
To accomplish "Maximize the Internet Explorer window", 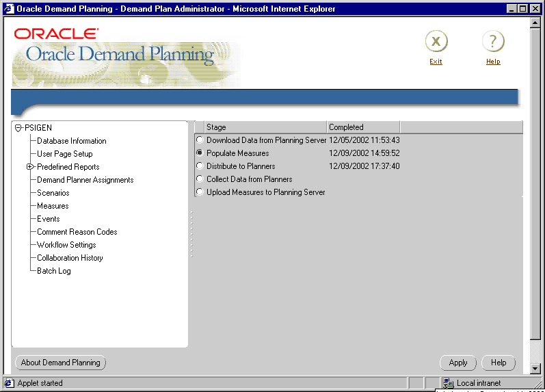I will point(522,9).
